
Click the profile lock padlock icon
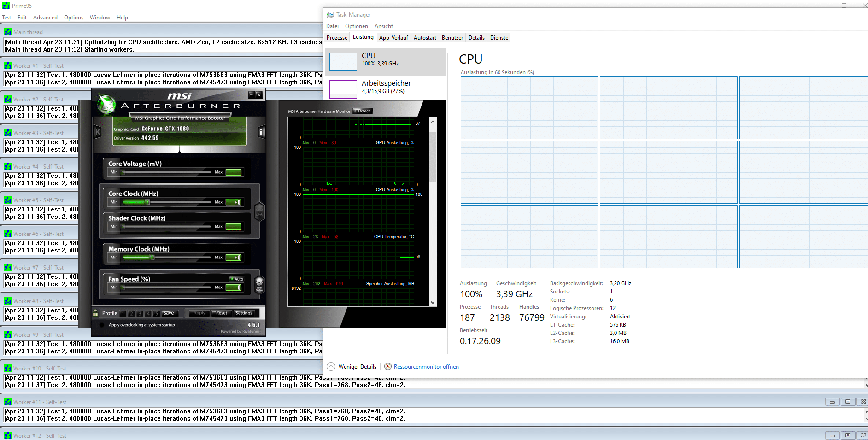coord(95,313)
